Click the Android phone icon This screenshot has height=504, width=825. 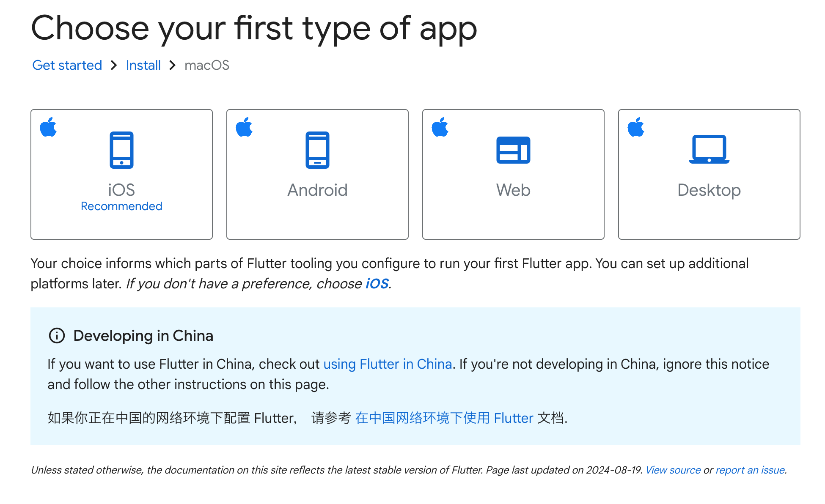[317, 150]
